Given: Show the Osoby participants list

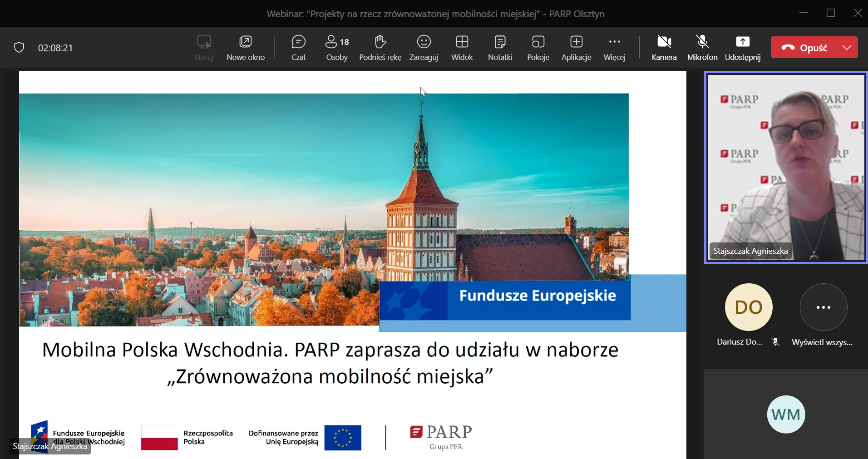Looking at the screenshot, I should point(336,47).
